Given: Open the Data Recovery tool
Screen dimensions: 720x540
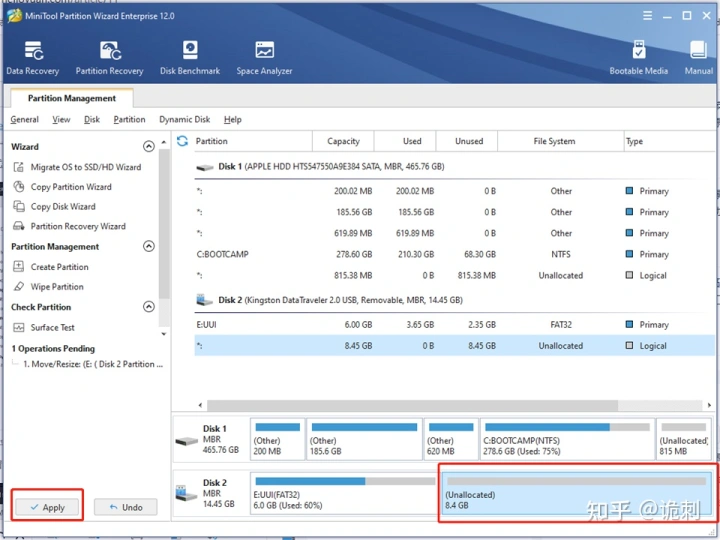Looking at the screenshot, I should pos(33,58).
